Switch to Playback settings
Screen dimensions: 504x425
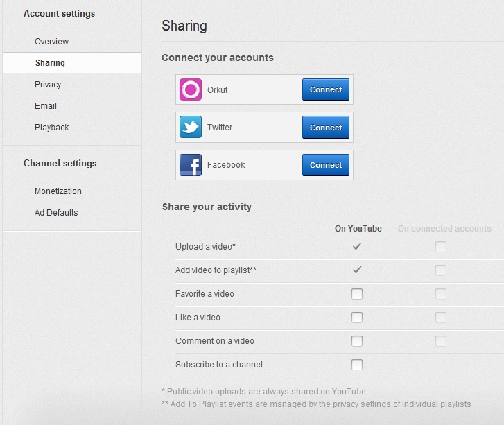point(52,128)
